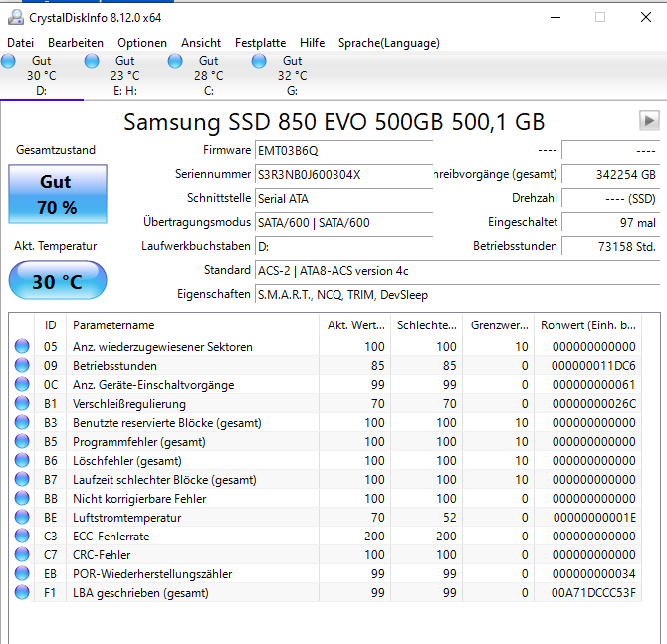
Task: Click the Gut 70 % health status button
Action: (58, 194)
